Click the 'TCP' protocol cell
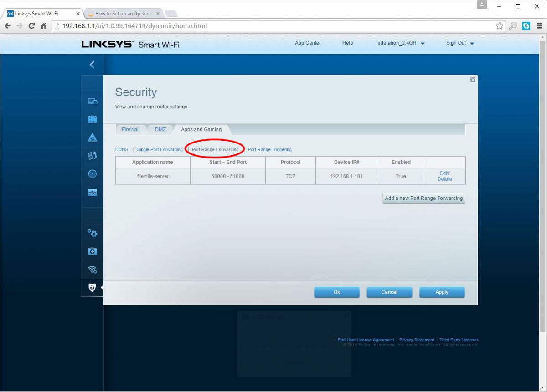547x392 pixels. click(x=290, y=176)
